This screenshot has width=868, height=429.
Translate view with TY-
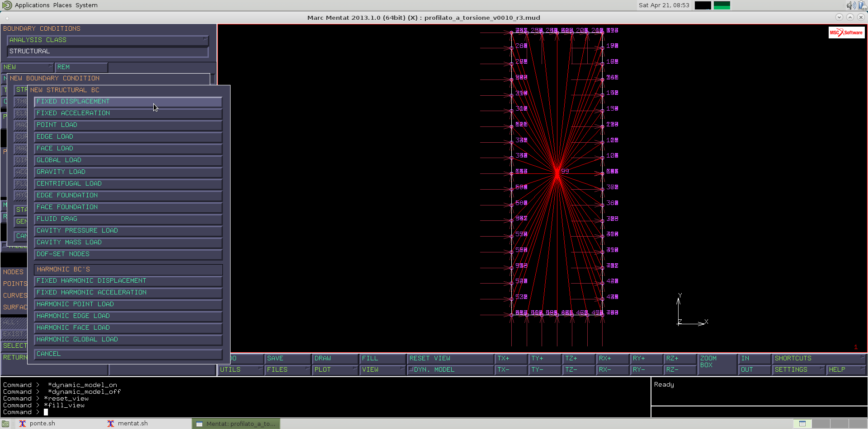tap(545, 370)
